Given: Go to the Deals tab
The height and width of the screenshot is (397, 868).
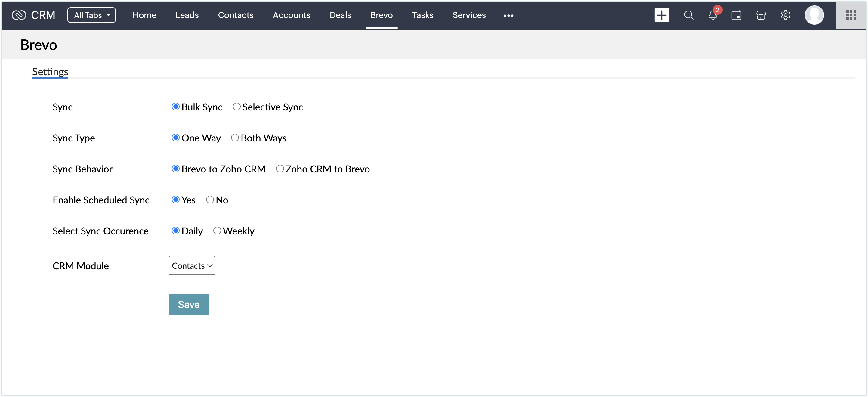Looking at the screenshot, I should coord(340,15).
